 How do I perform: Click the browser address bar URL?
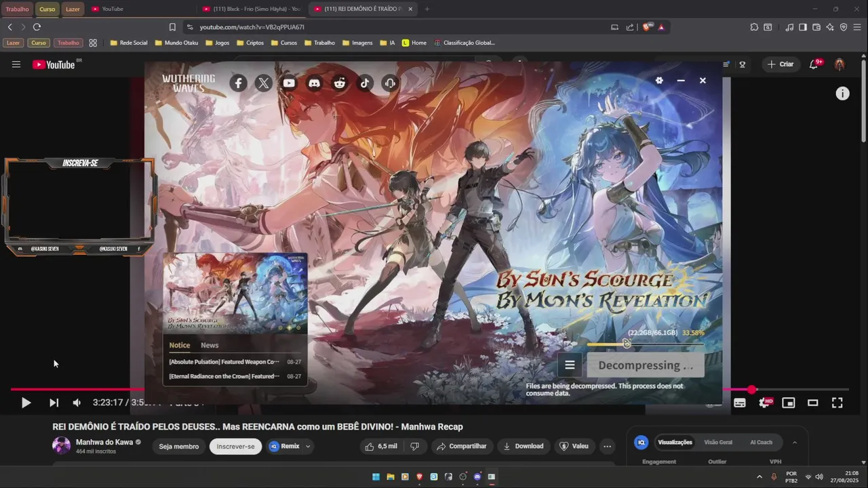tap(252, 27)
